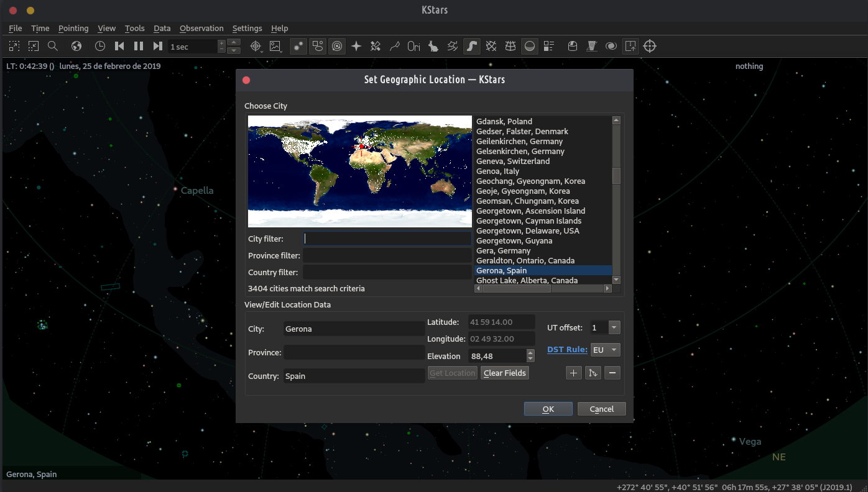This screenshot has width=868, height=492.
Task: Toggle constellation lines
Action: tap(395, 46)
